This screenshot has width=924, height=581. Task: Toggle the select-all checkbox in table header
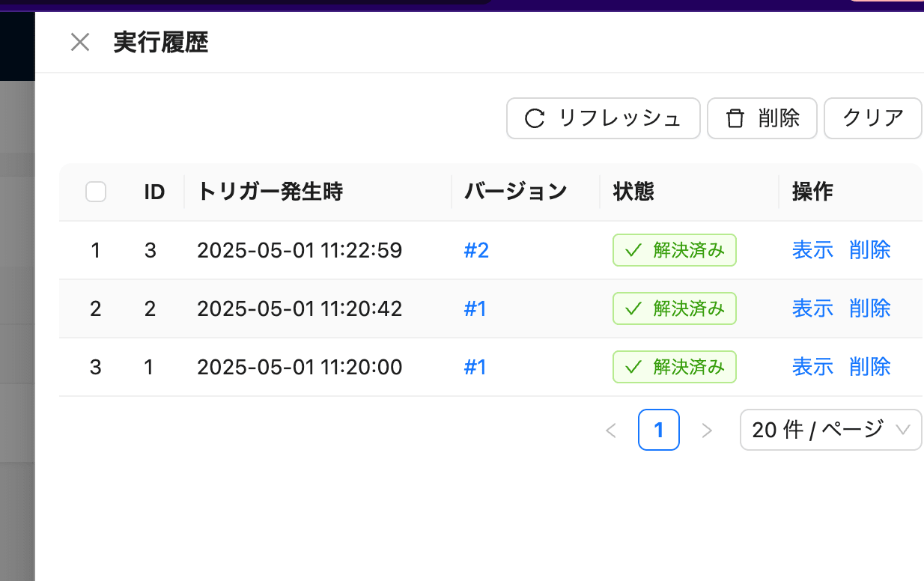pos(96,192)
